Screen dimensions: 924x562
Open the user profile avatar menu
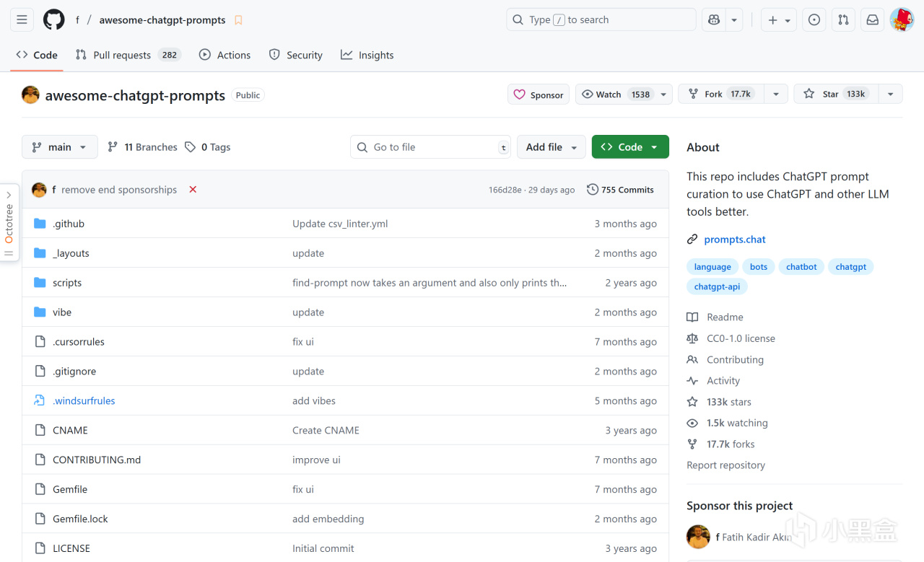click(x=902, y=20)
